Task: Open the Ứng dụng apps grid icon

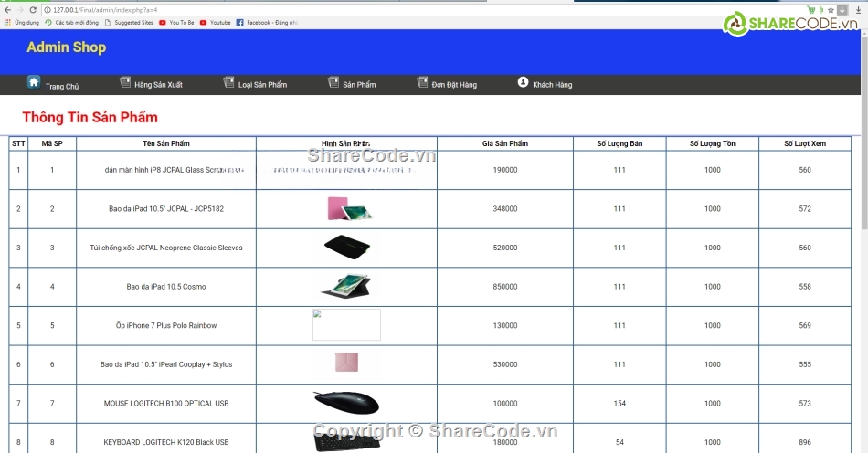Action: point(7,23)
